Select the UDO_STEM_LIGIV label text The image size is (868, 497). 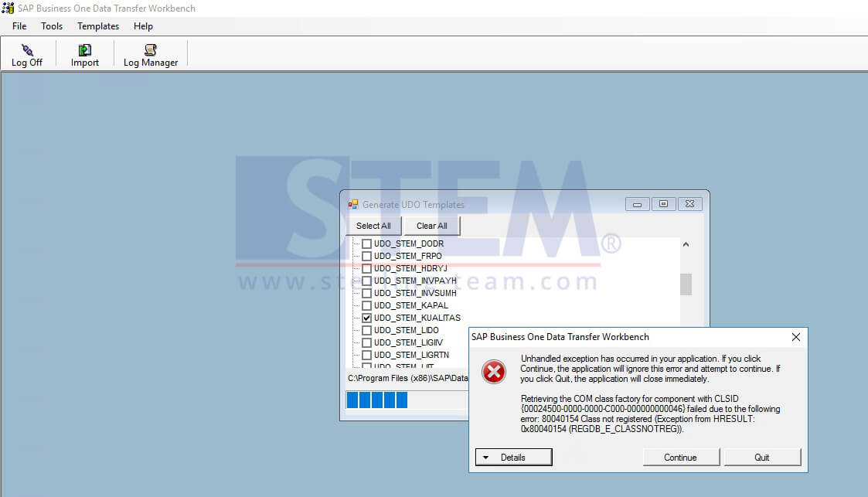pyautogui.click(x=408, y=342)
